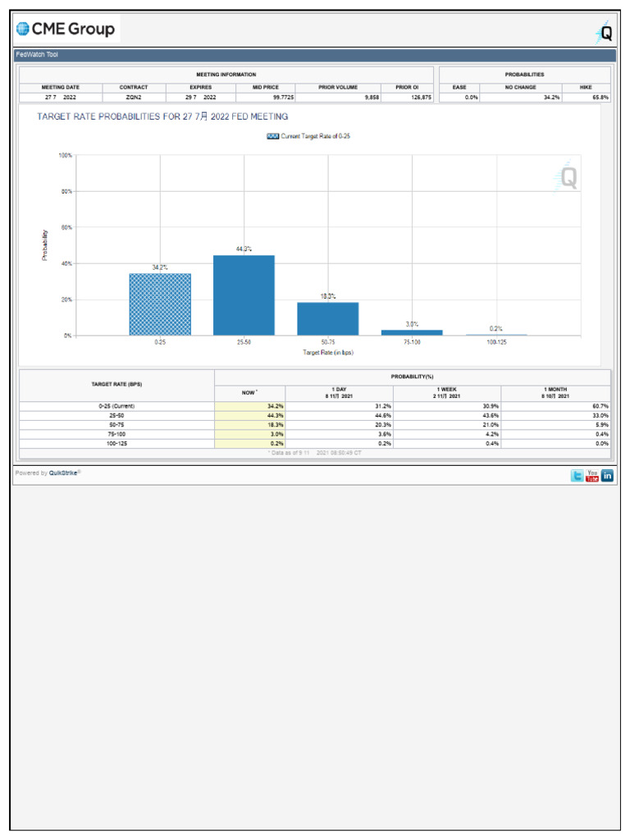Click the 44.3% bar for 25-50
This screenshot has width=630, height=840.
(x=244, y=295)
